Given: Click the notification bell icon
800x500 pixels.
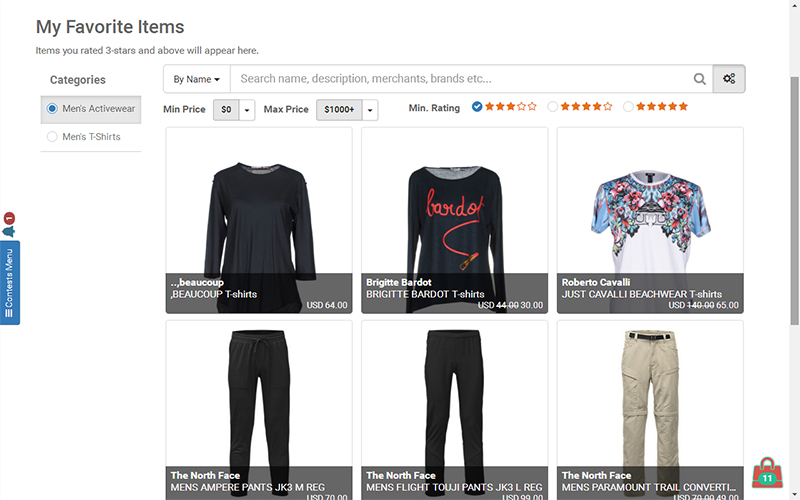Looking at the screenshot, I should click(x=9, y=231).
